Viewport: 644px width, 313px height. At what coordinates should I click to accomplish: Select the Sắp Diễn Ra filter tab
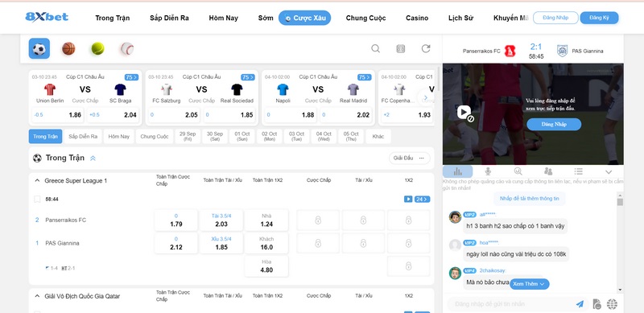[x=83, y=136]
